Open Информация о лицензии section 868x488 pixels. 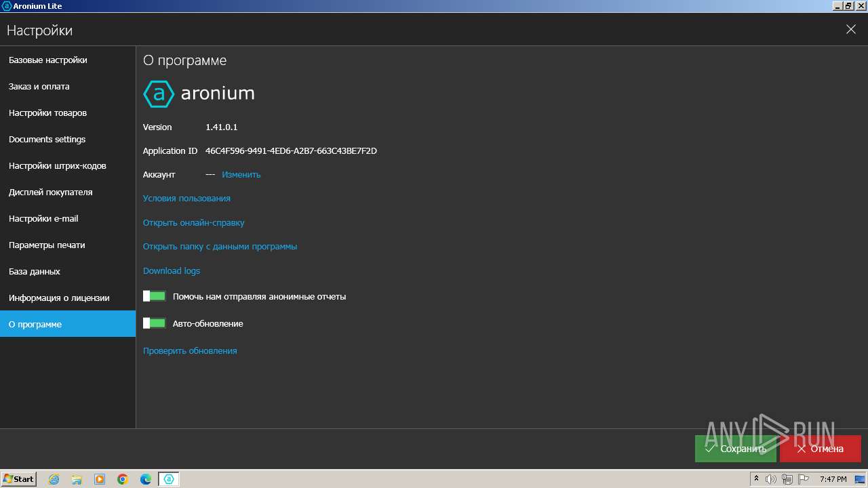(68, 298)
